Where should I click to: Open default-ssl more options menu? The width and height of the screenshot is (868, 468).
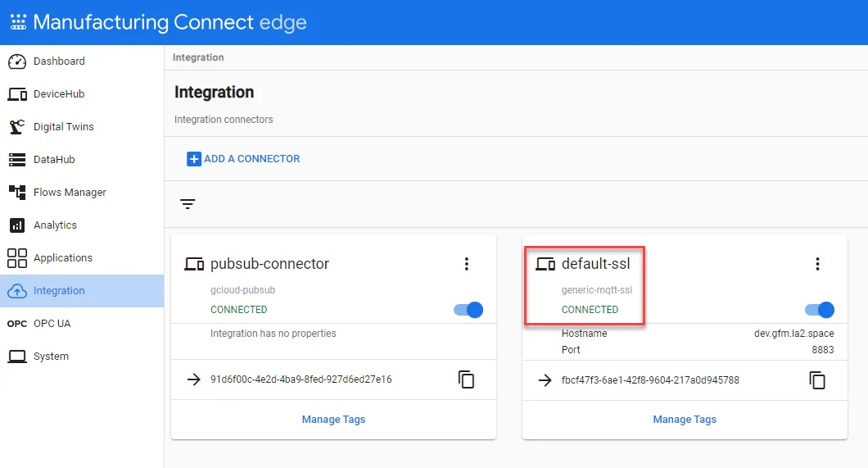pos(817,264)
